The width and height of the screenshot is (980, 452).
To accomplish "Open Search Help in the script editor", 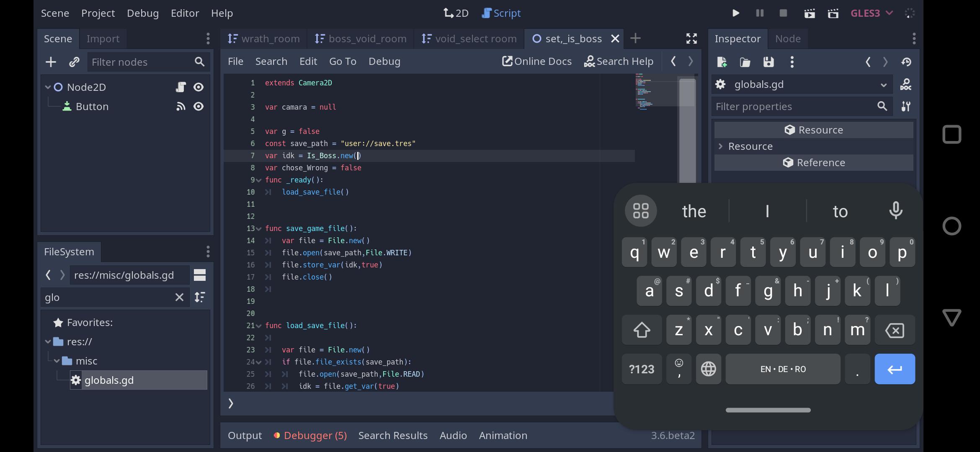I will (x=619, y=61).
